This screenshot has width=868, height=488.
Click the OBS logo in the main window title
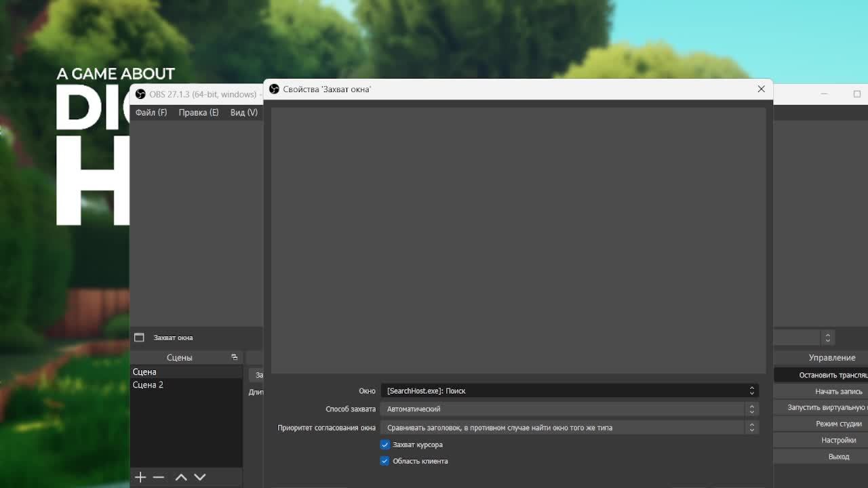click(x=140, y=94)
